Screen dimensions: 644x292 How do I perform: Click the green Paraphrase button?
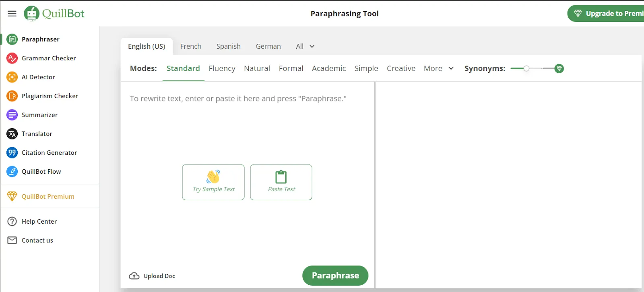[335, 276]
